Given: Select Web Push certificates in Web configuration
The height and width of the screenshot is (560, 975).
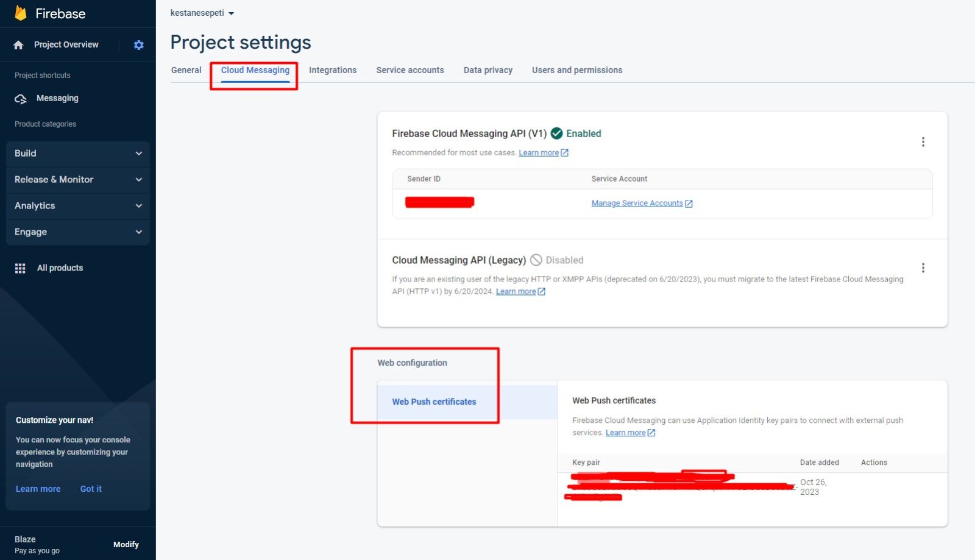Looking at the screenshot, I should click(x=434, y=402).
